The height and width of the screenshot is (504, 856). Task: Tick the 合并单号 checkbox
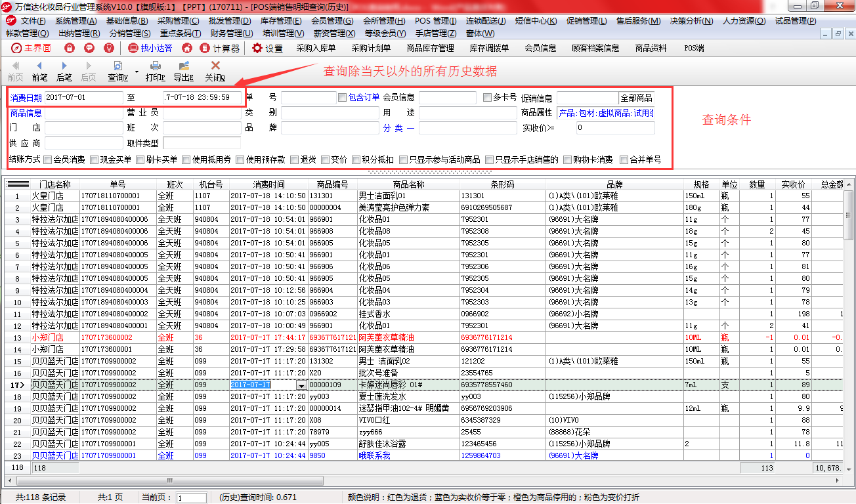[x=624, y=159]
